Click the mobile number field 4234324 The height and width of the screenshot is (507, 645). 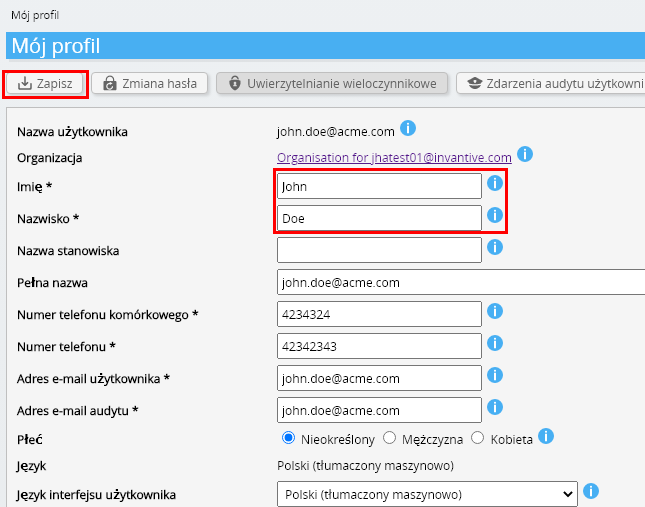tap(379, 315)
